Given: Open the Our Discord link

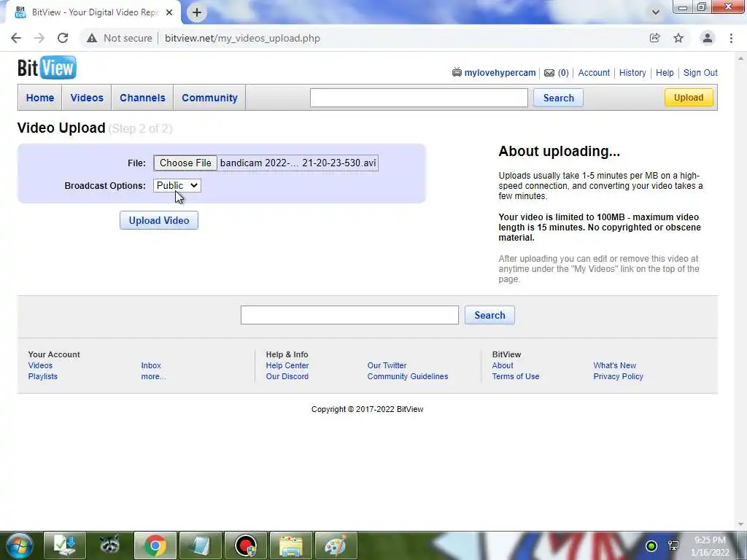Looking at the screenshot, I should click(287, 376).
